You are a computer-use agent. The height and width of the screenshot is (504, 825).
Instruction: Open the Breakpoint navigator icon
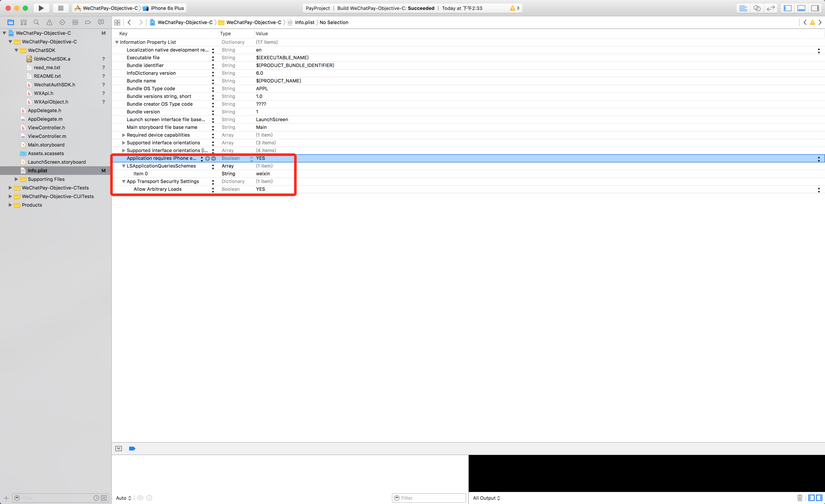(88, 22)
